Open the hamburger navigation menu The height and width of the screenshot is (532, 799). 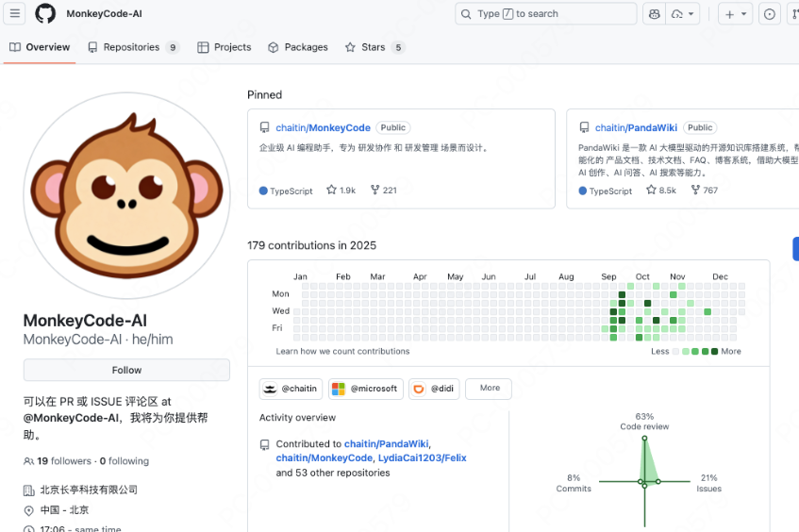coord(15,14)
